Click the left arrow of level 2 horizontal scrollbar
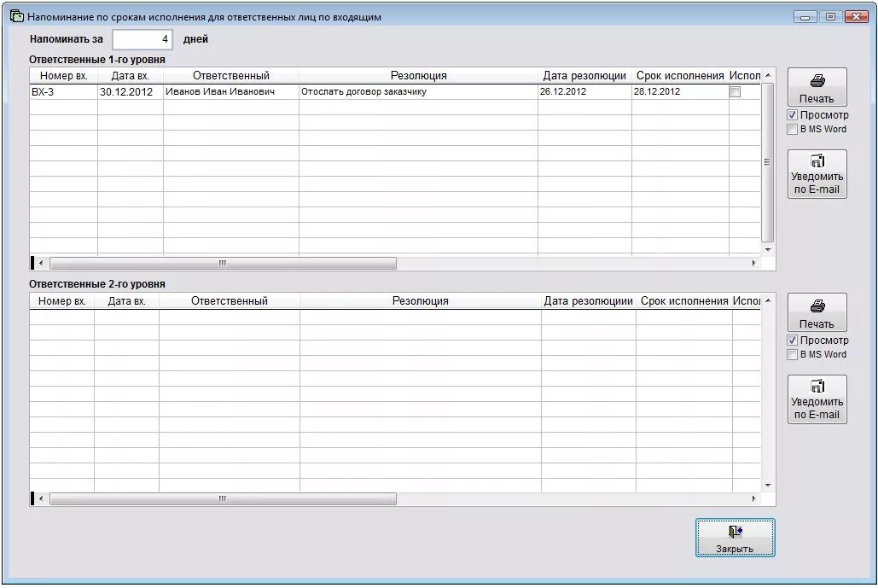Image resolution: width=878 pixels, height=588 pixels. pos(41,498)
